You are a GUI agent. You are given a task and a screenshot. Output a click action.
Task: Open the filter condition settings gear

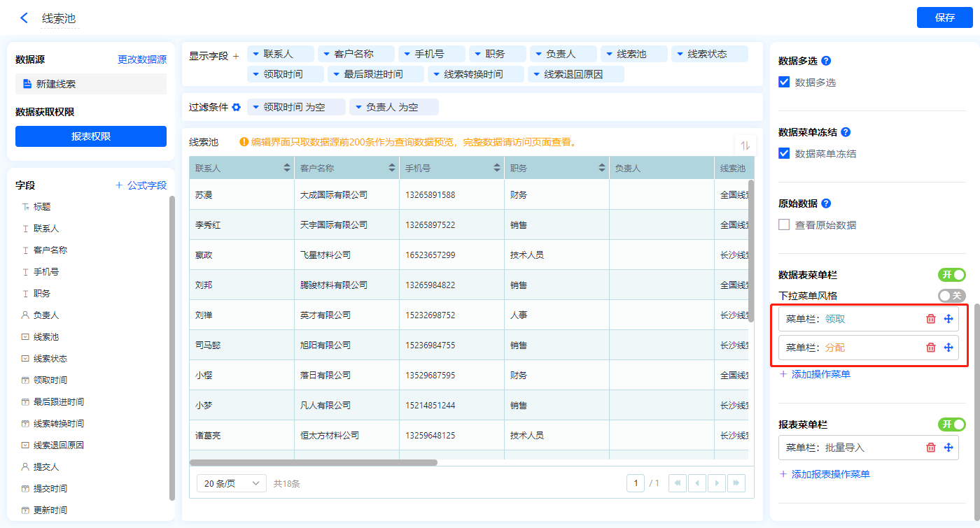pyautogui.click(x=237, y=107)
